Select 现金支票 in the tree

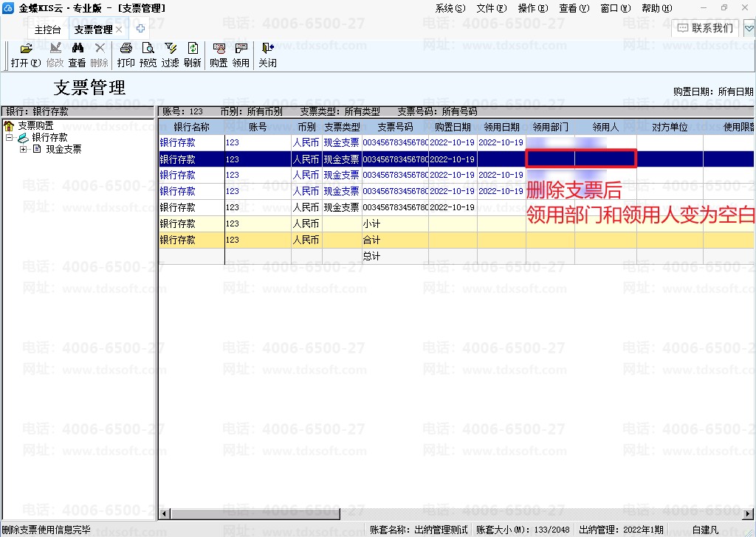coord(63,149)
